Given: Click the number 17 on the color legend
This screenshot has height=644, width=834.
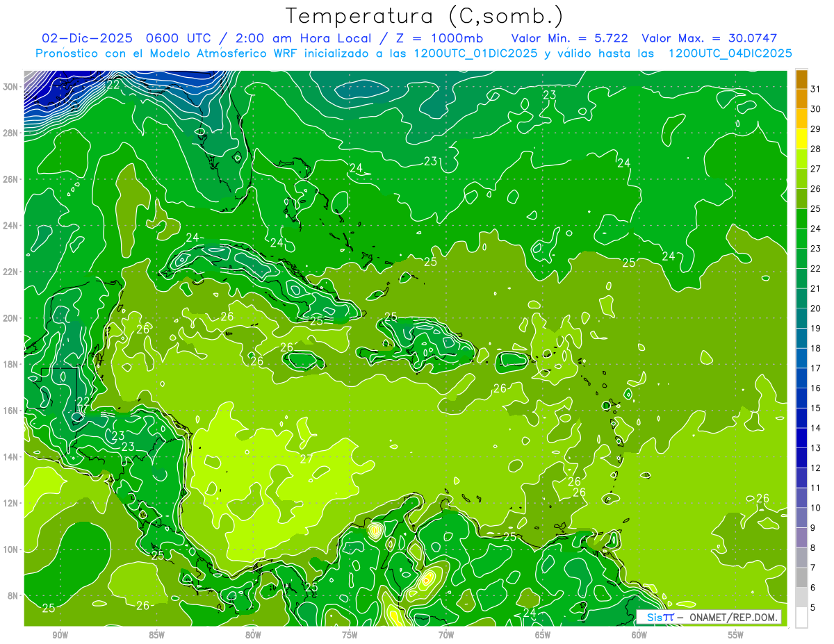Looking at the screenshot, I should pyautogui.click(x=816, y=369).
